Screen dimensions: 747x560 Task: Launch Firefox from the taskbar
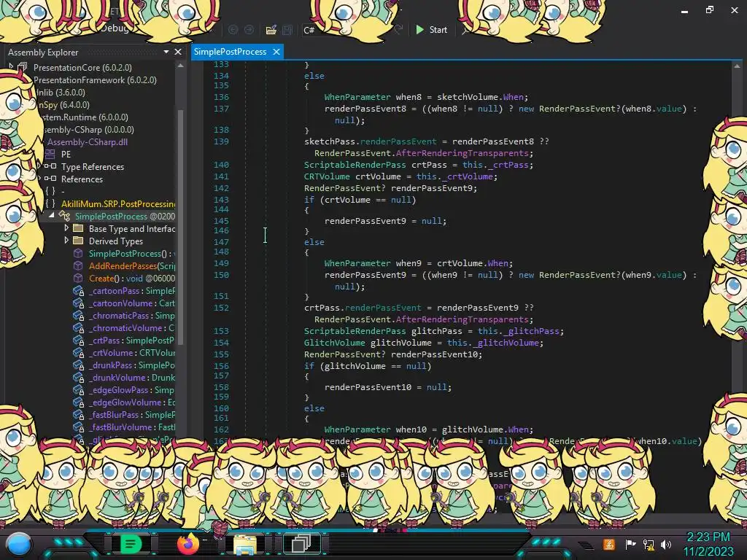click(187, 543)
